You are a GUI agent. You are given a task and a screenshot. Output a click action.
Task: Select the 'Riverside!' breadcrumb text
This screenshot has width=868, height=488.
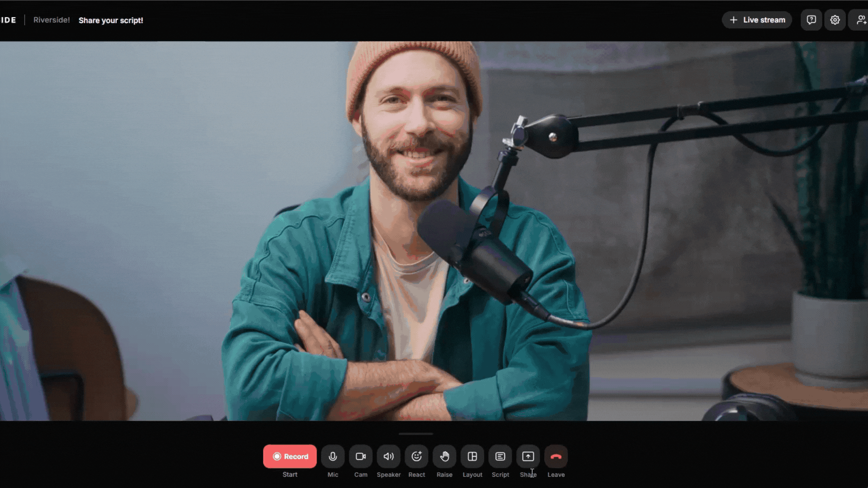point(52,20)
